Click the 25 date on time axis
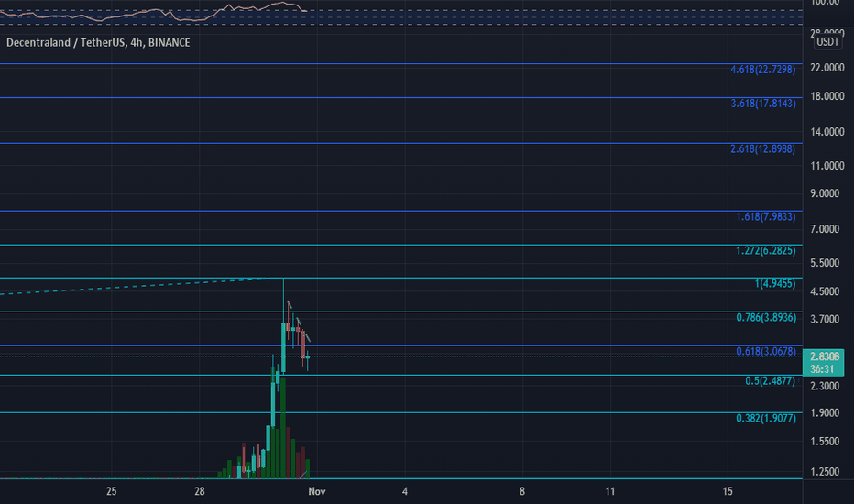Image resolution: width=854 pixels, height=504 pixels. click(111, 491)
